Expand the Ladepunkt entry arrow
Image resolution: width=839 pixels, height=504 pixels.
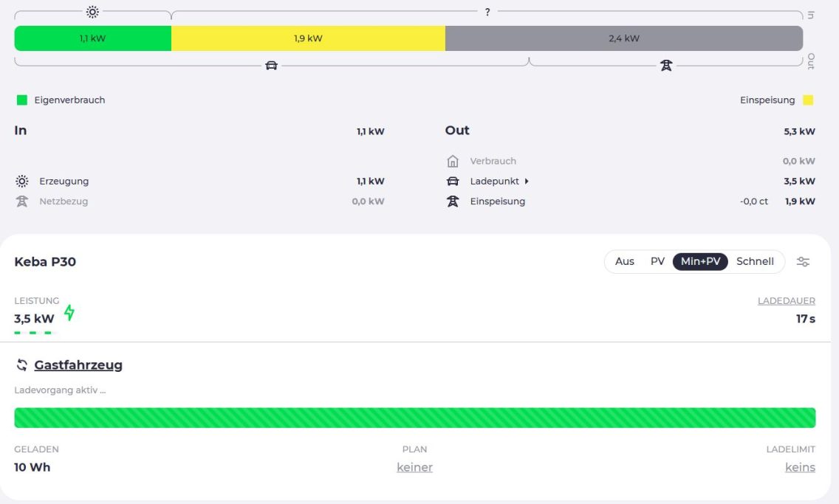coord(527,182)
